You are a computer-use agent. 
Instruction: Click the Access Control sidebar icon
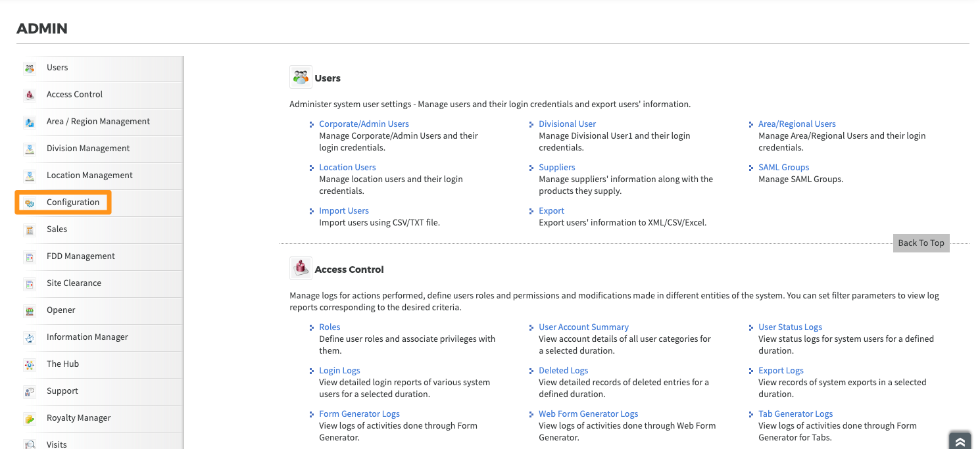30,95
